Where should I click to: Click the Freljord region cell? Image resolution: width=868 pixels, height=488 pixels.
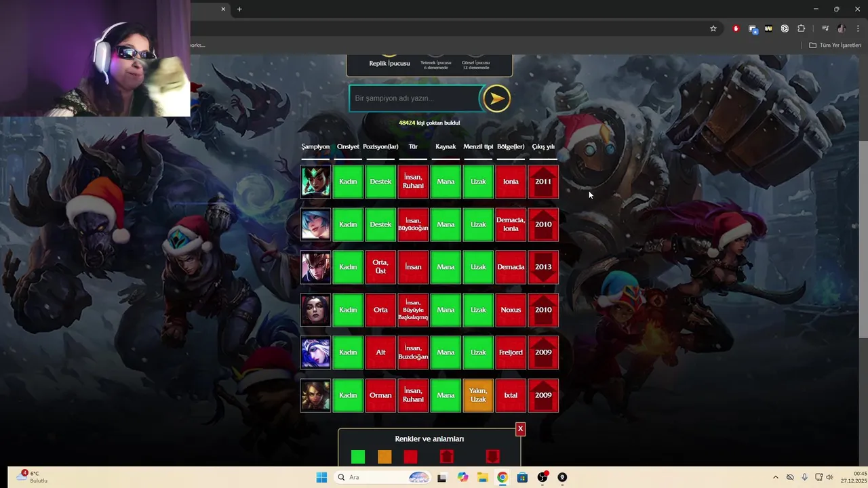(511, 352)
